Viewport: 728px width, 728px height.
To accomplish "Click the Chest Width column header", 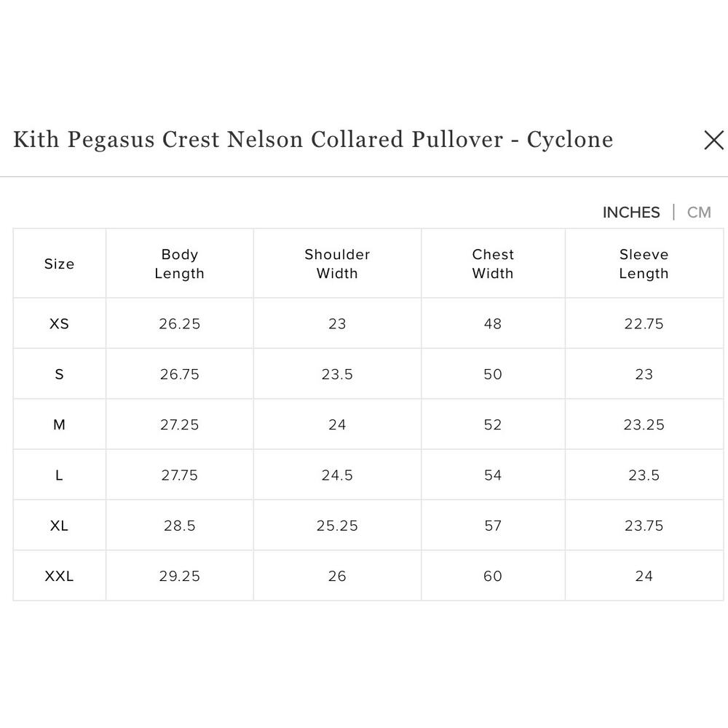I will point(493,264).
